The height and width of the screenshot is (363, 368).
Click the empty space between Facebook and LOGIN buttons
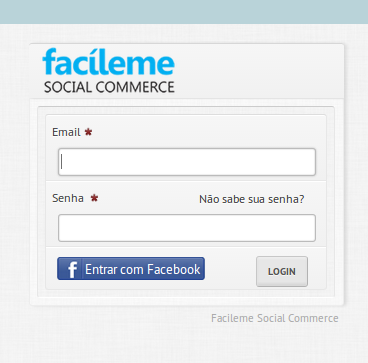click(230, 269)
